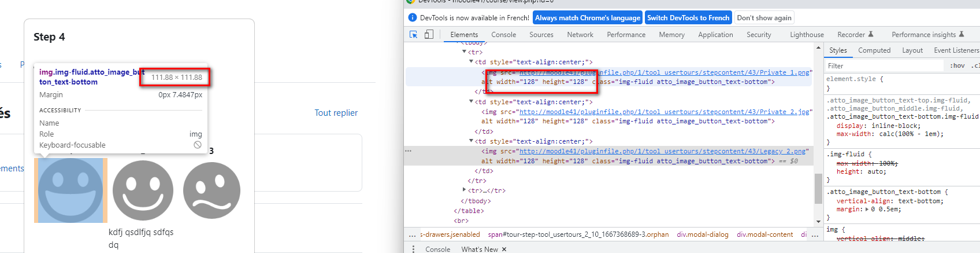Click the highlighted blue smiley image
The image size is (980, 253).
click(x=70, y=190)
